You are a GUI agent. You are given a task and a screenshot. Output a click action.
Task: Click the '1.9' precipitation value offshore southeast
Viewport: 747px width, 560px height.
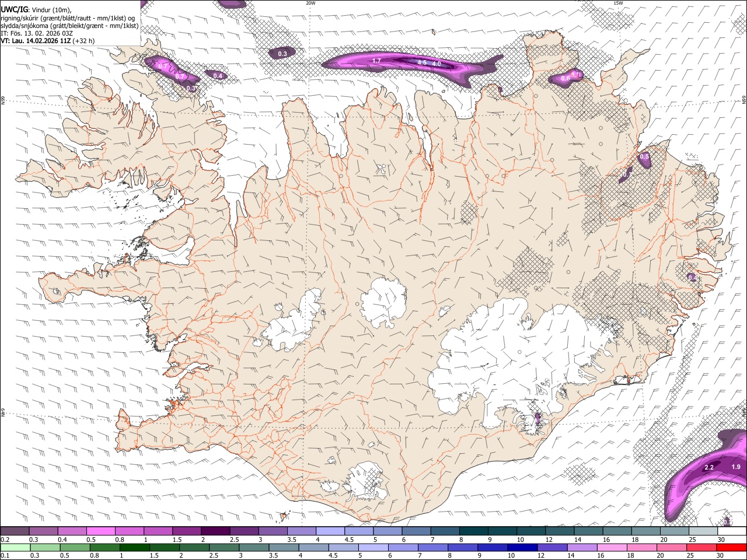(x=736, y=467)
